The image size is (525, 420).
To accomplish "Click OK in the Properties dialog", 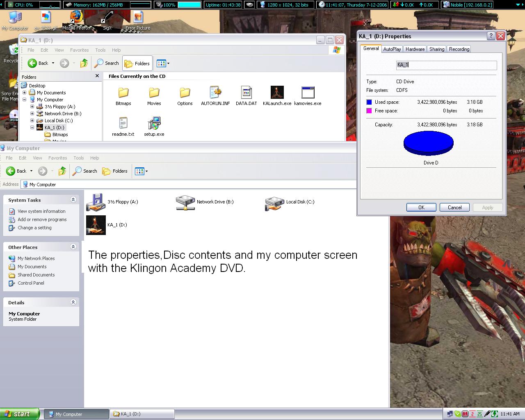I will click(421, 208).
